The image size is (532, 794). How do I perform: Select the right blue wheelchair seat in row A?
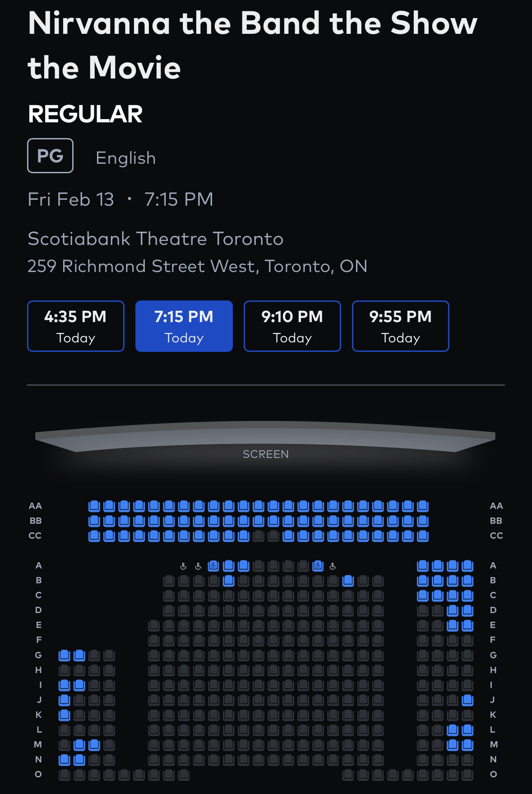click(x=318, y=566)
